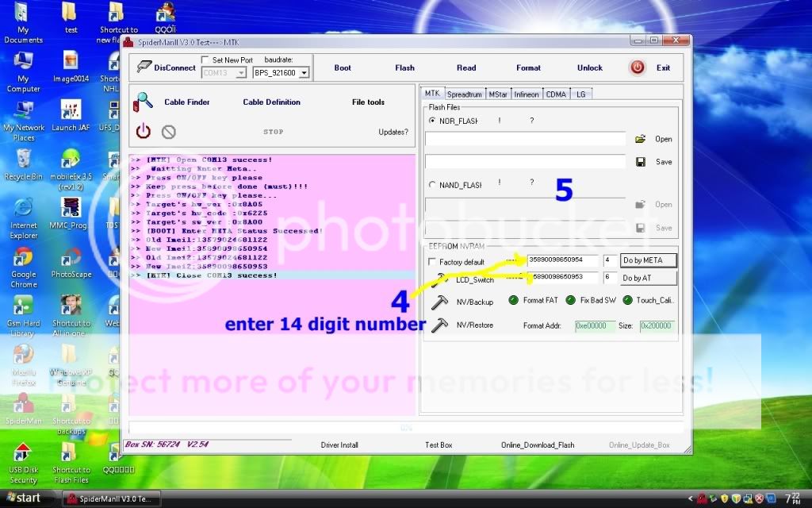The image size is (812, 508).
Task: Click the DisConnect cable icon
Action: (144, 67)
